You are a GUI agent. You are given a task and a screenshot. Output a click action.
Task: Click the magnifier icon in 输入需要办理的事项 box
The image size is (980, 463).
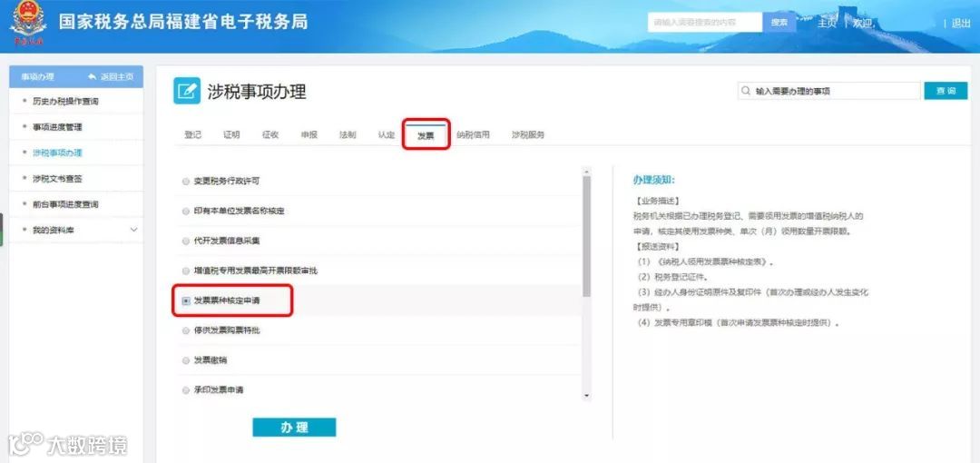pos(746,91)
